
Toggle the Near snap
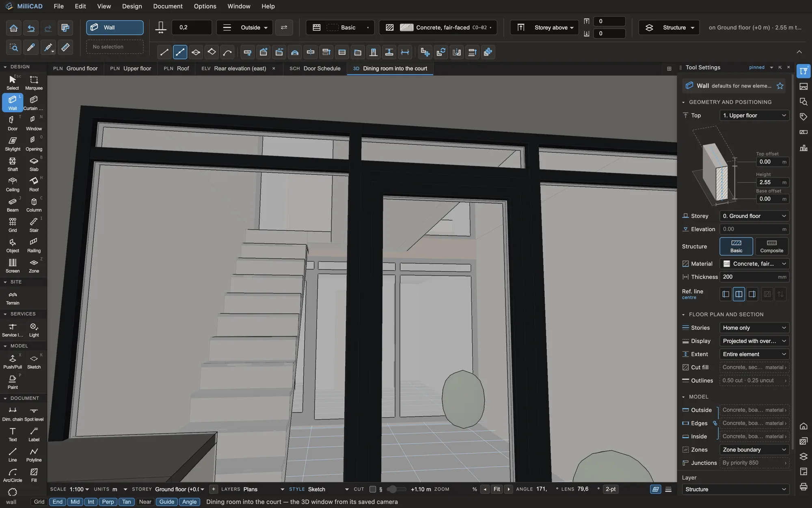(145, 501)
